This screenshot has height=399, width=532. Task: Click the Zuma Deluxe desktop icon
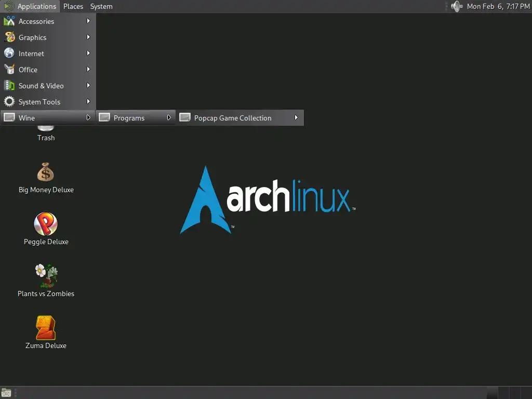[x=46, y=327]
